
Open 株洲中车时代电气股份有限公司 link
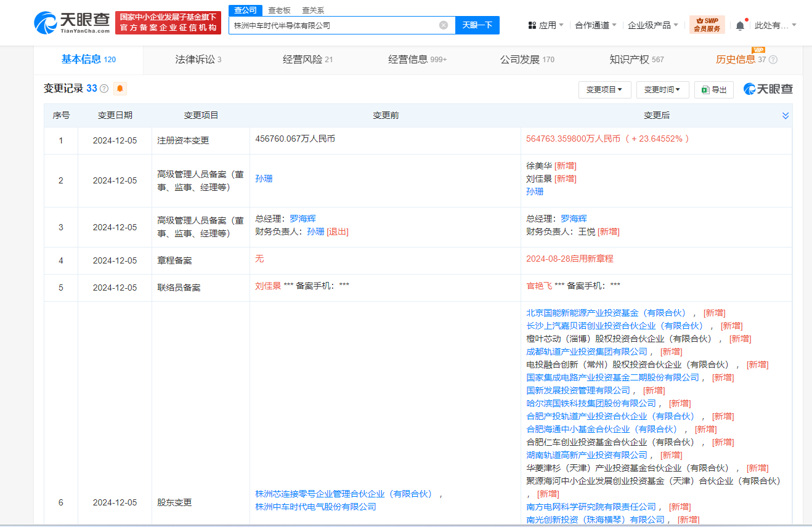click(315, 507)
